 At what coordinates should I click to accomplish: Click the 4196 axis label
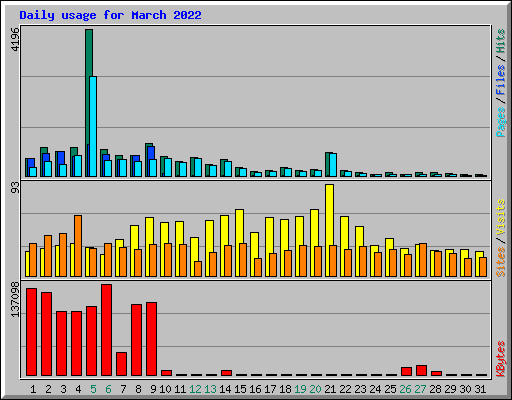tap(15, 39)
